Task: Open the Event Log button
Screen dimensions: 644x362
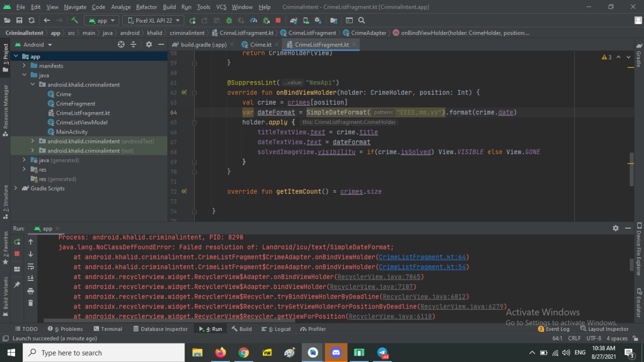Action: coord(553,329)
